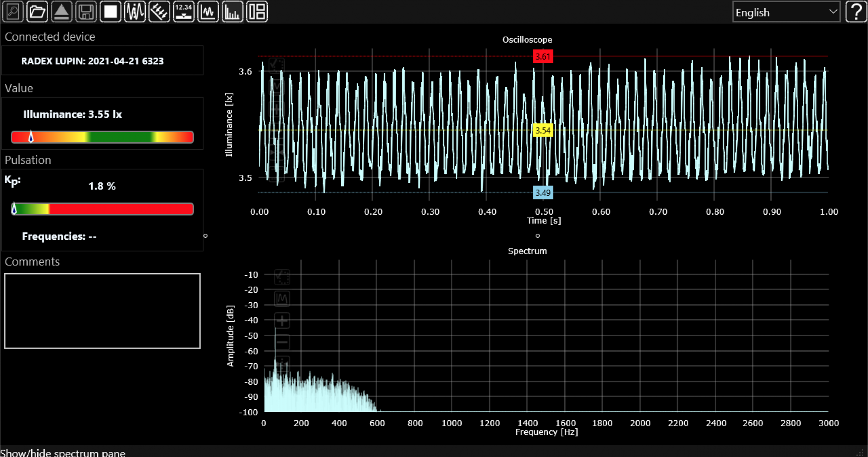Click the waveform signal toolbar icon
868x457 pixels.
click(x=135, y=12)
